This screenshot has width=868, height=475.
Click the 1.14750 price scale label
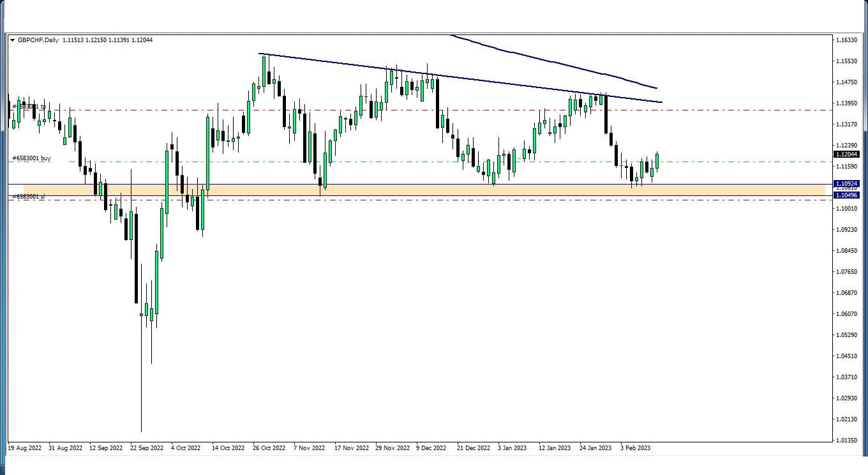tap(846, 82)
